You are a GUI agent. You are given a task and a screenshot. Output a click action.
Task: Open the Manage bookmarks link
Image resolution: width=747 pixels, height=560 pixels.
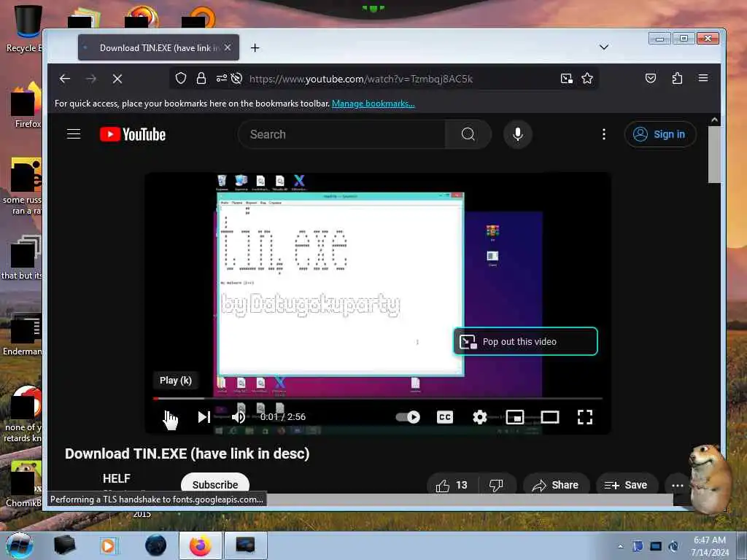373,104
